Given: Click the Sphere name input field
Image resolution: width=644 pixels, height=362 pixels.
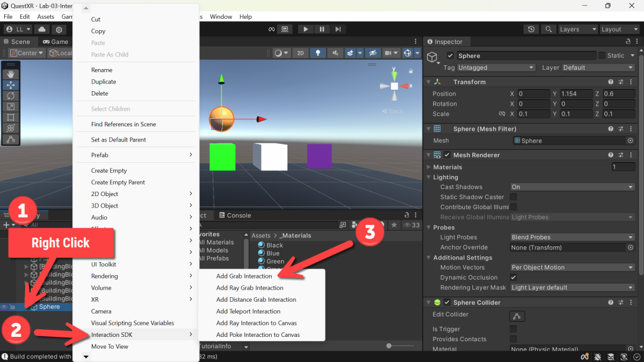Looking at the screenshot, I should 526,56.
